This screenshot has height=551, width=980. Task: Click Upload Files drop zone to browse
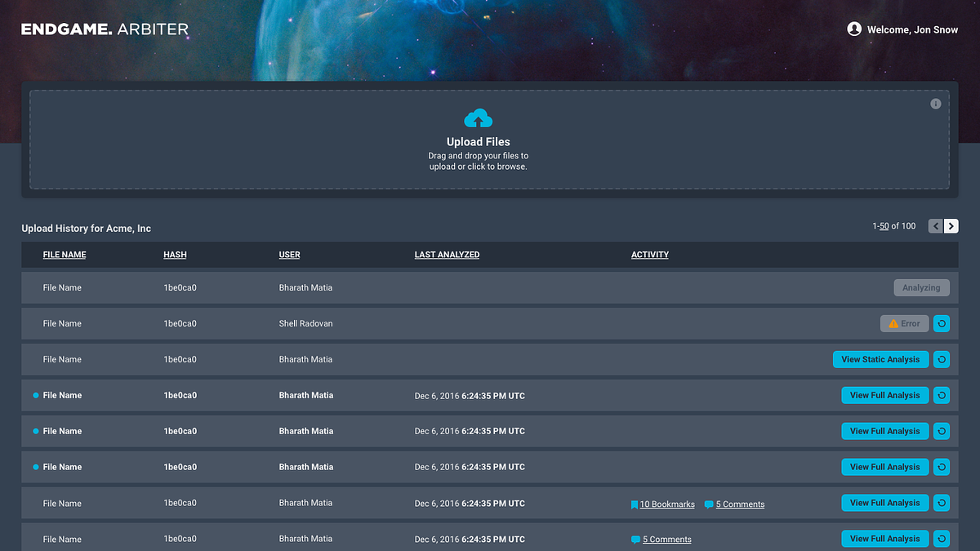[x=478, y=155]
